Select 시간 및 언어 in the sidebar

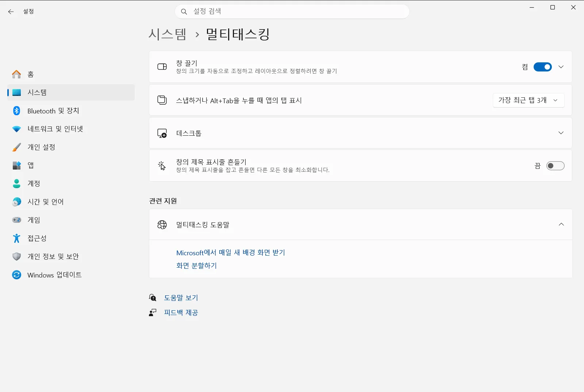[71, 202]
